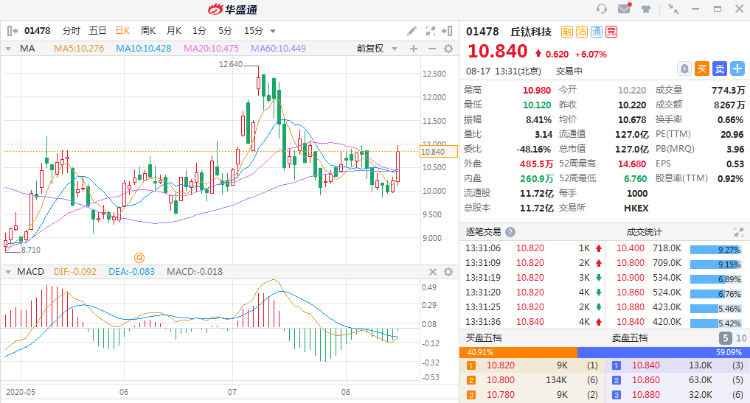The image size is (750, 403).
Task: Click the 13:31:36 tick trade row
Action: point(534,322)
